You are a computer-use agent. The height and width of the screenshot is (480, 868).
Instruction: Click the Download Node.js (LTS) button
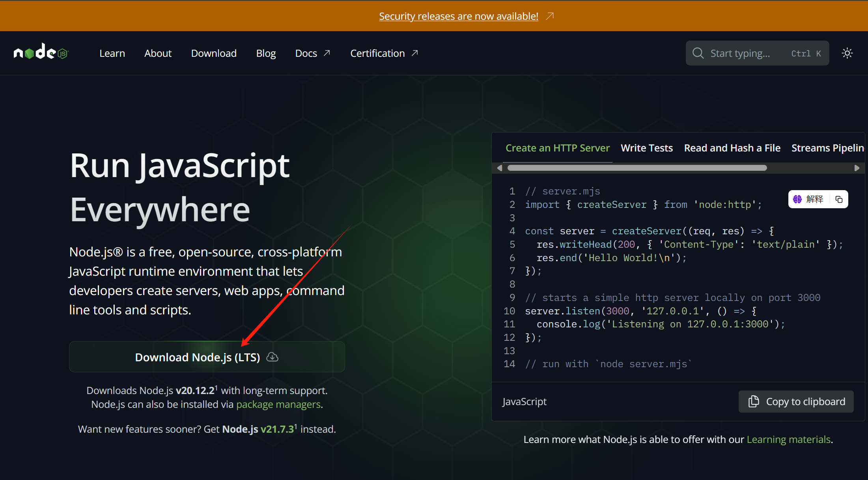click(207, 357)
